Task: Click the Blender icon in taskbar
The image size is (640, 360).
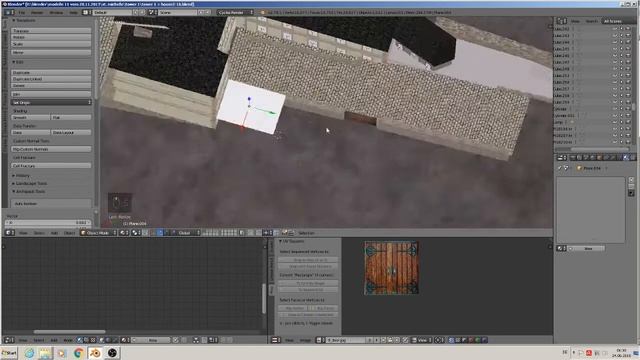Action: [95, 353]
